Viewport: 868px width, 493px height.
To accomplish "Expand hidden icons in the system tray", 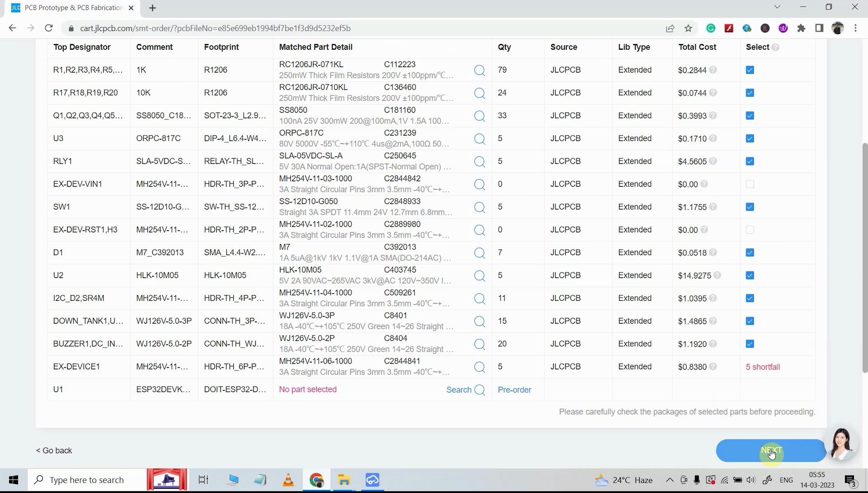I will [670, 480].
